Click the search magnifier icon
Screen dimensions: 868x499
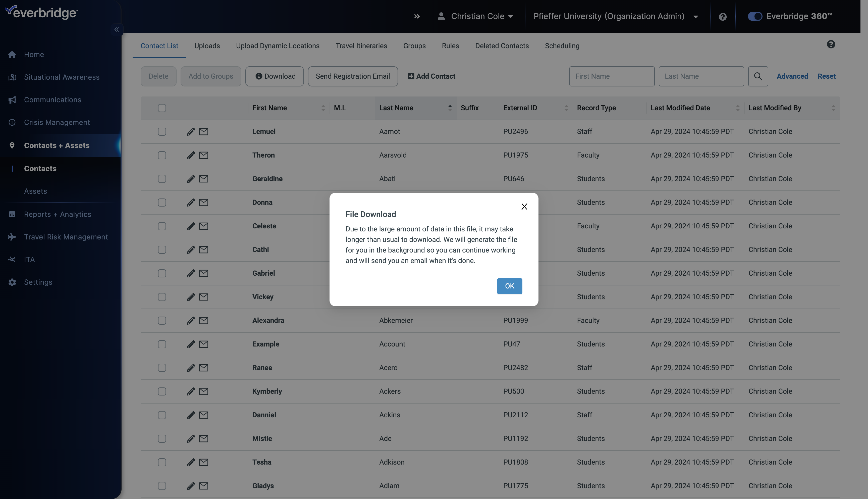coord(758,76)
